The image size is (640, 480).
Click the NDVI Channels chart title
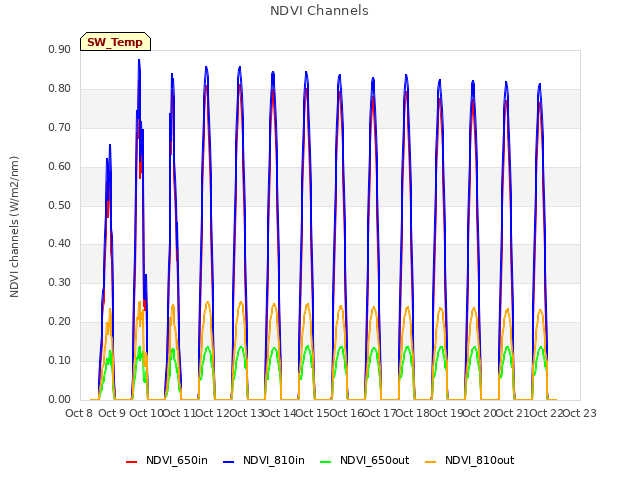[319, 11]
